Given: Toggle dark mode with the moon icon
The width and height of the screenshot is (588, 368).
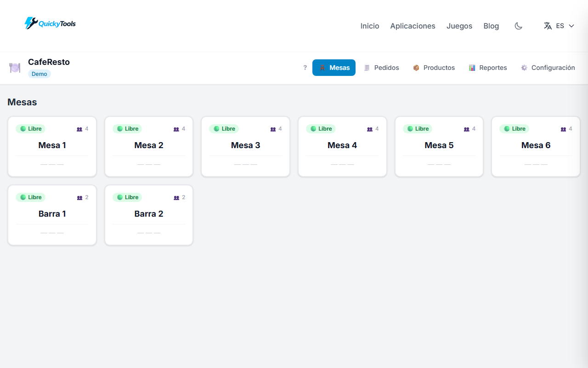Looking at the screenshot, I should coord(518,26).
